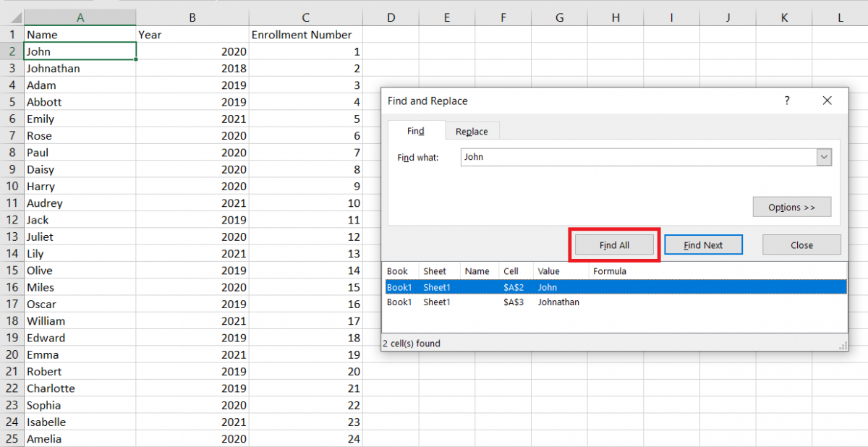
Task: Select the Find tab
Action: point(415,131)
